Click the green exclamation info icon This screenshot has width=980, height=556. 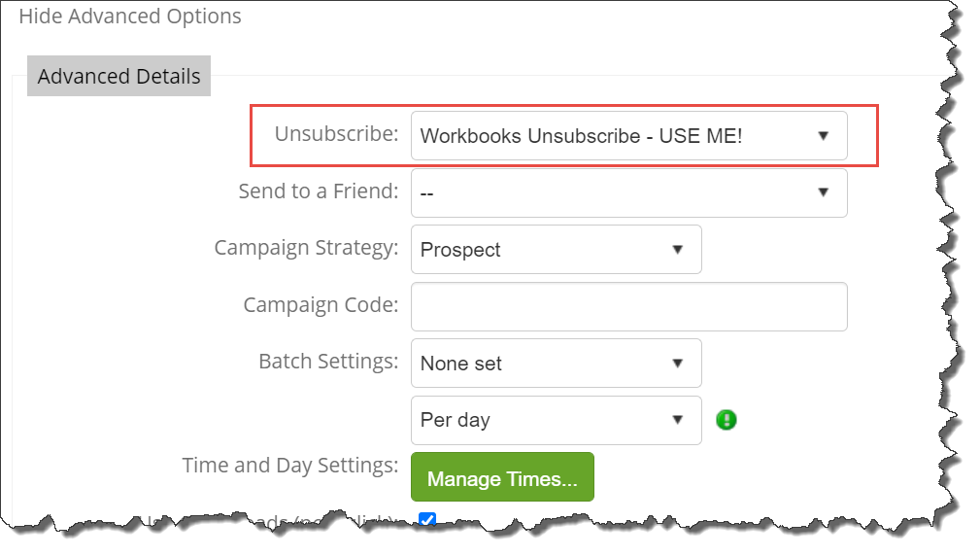tap(726, 420)
